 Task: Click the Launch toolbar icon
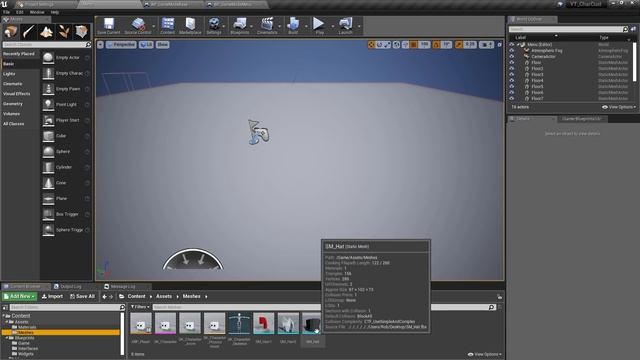tap(345, 26)
